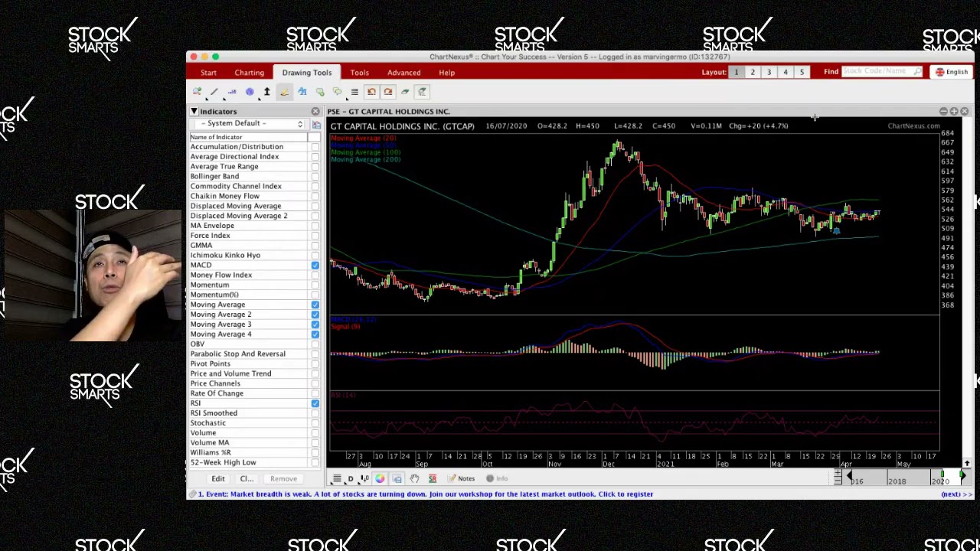Disable the RSI indicator checkbox

point(315,403)
